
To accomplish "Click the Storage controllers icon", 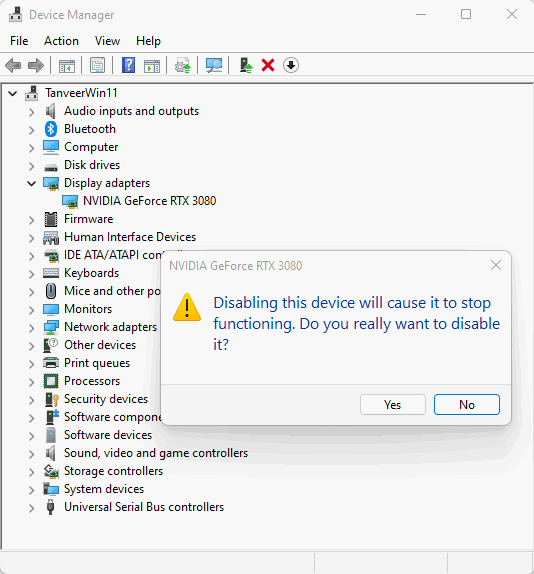I will [51, 471].
